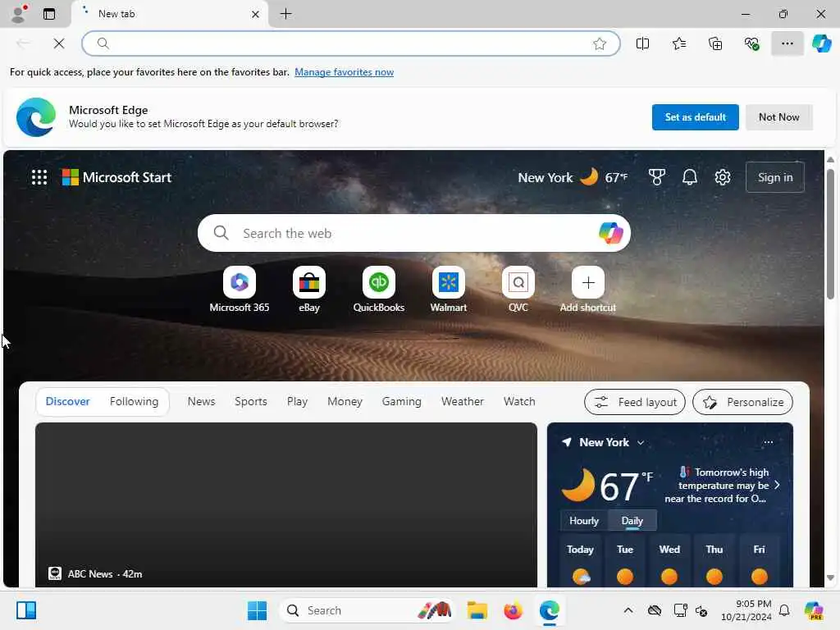Open the Walmart shortcut
The image size is (840, 630).
[x=449, y=290]
